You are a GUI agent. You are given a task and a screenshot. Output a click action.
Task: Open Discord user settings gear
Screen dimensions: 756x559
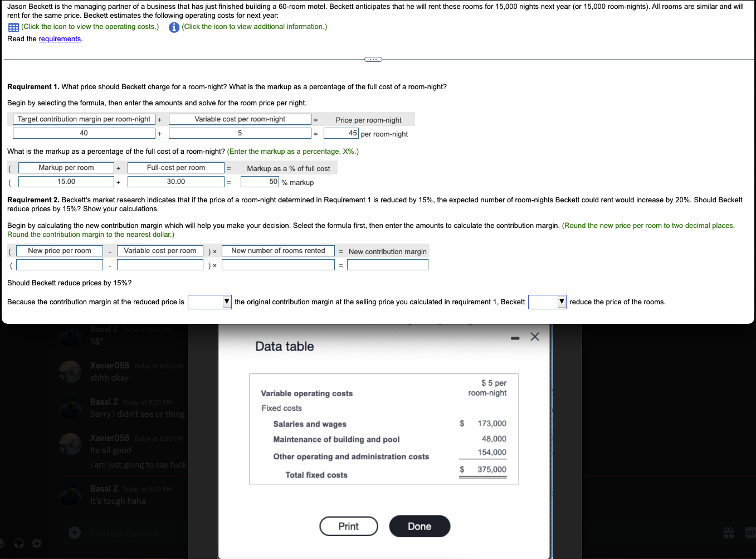click(x=36, y=543)
